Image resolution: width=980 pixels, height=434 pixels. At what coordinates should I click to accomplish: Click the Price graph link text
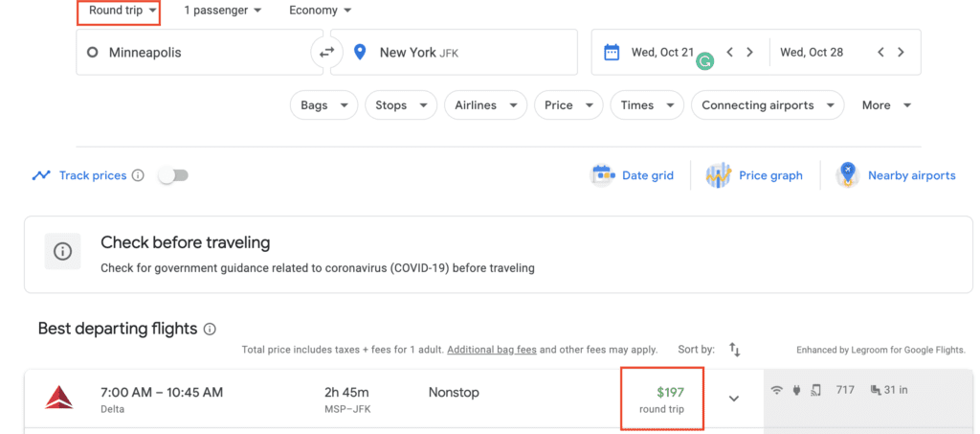[770, 175]
